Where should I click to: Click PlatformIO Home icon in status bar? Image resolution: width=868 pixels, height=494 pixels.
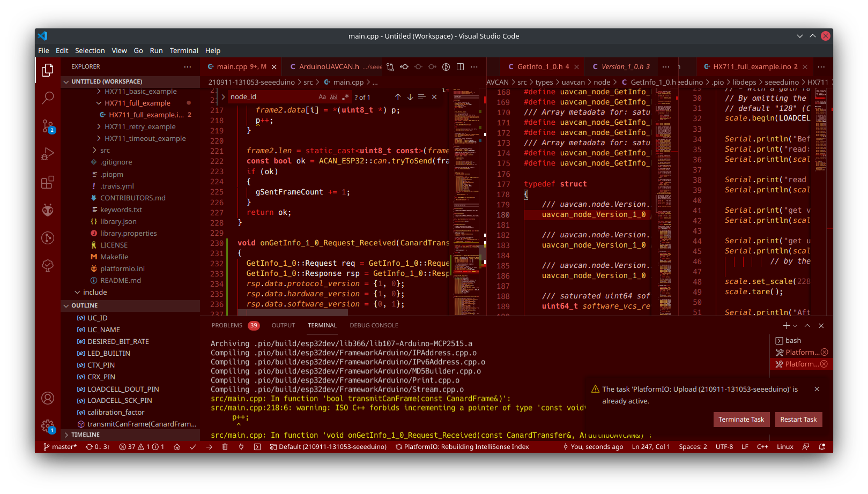tap(177, 447)
